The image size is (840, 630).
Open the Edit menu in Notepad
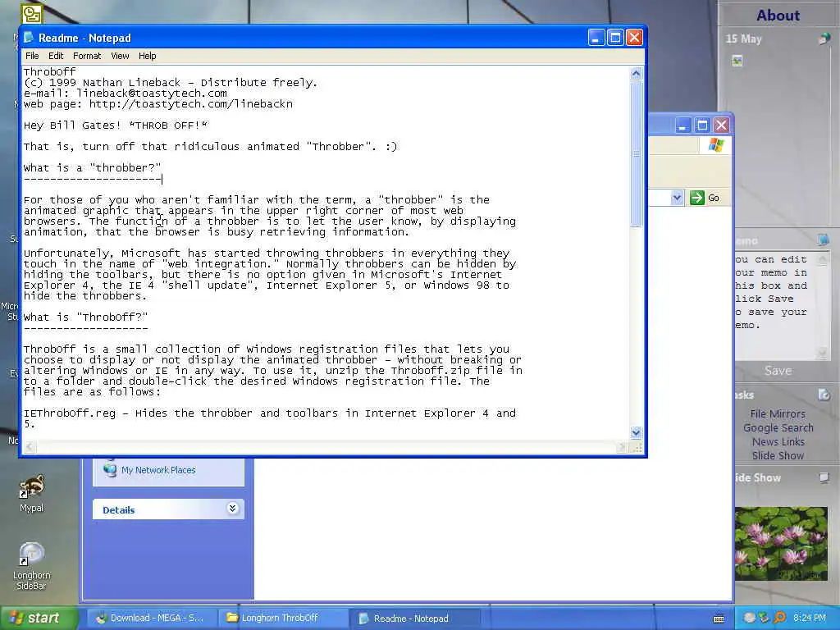click(56, 56)
